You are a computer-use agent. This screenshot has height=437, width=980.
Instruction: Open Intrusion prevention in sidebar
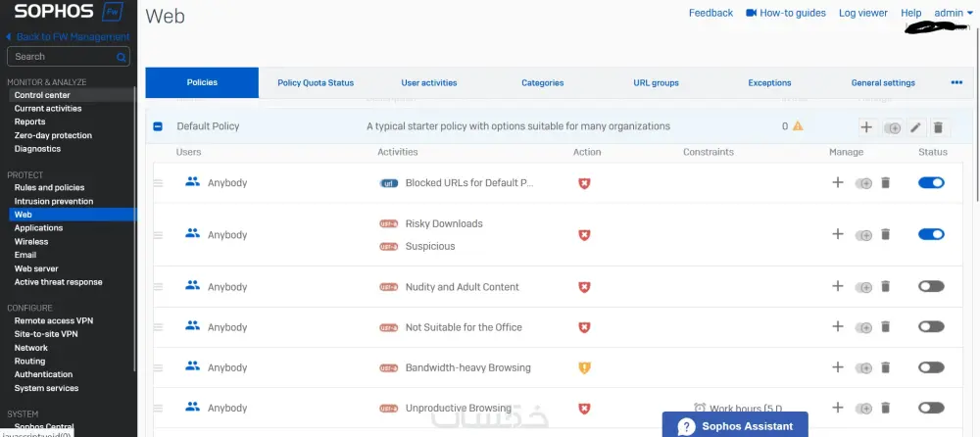[x=54, y=201]
